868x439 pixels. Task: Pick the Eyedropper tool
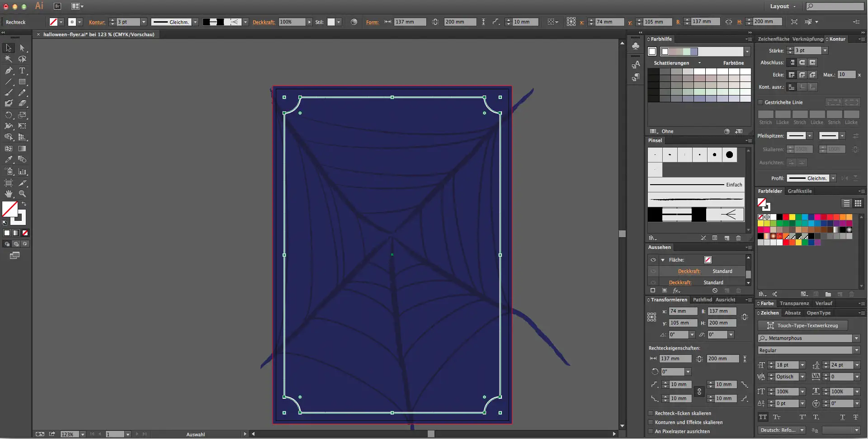(9, 159)
